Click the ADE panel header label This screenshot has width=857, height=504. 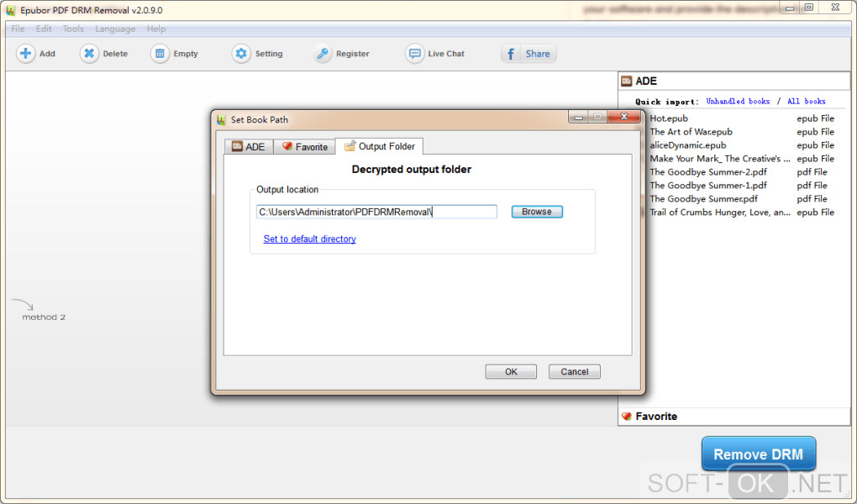(646, 81)
